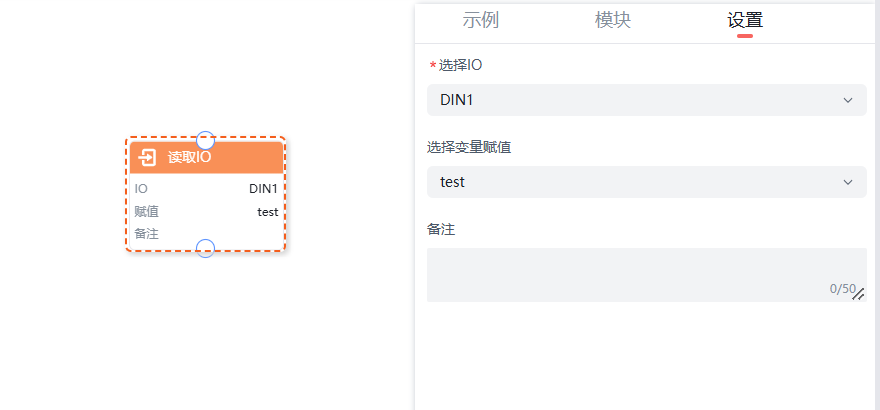Click the test value in the node's 赋值 row

(x=267, y=211)
